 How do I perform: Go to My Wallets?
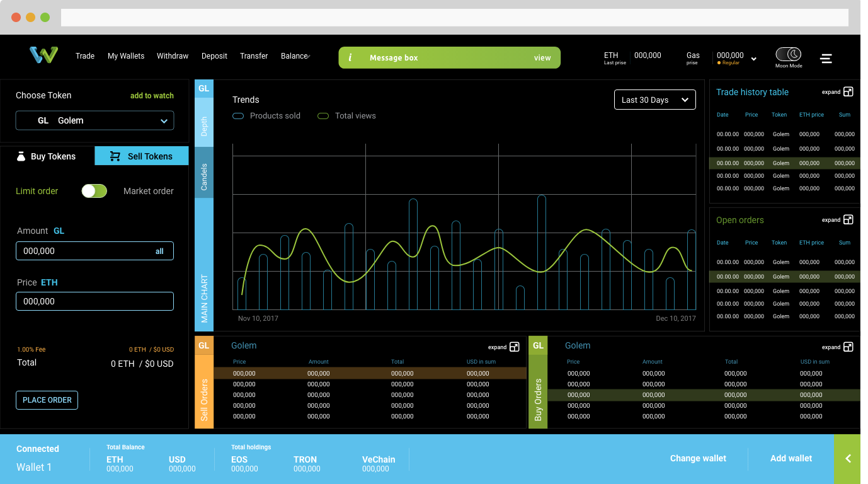[x=126, y=56]
